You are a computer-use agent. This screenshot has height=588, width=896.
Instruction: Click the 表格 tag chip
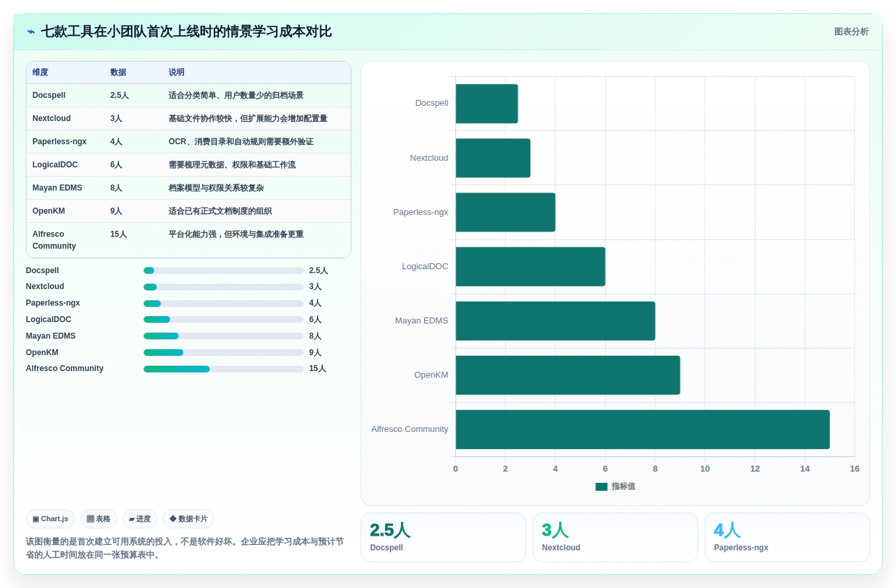coord(99,519)
